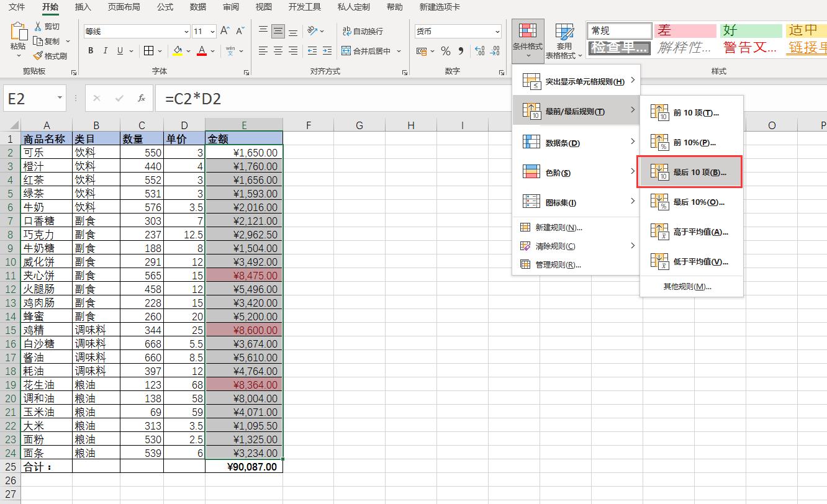Click the font color A icon
The image size is (827, 504).
tap(201, 51)
